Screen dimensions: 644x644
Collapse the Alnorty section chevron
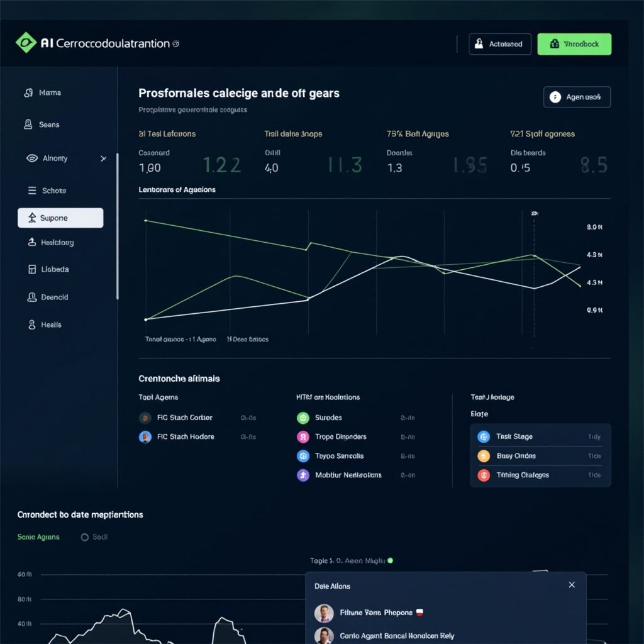pyautogui.click(x=103, y=158)
